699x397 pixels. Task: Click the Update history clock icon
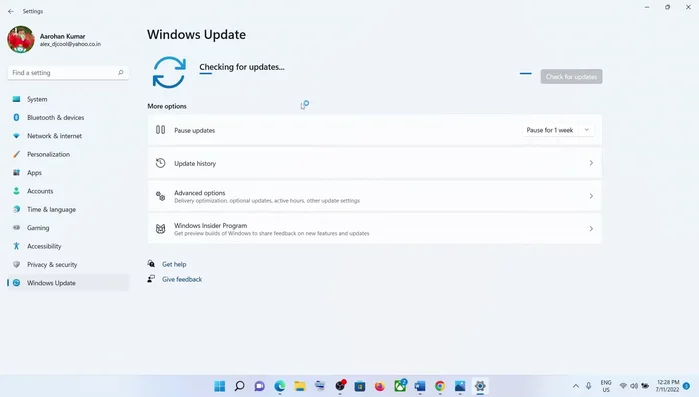(160, 163)
